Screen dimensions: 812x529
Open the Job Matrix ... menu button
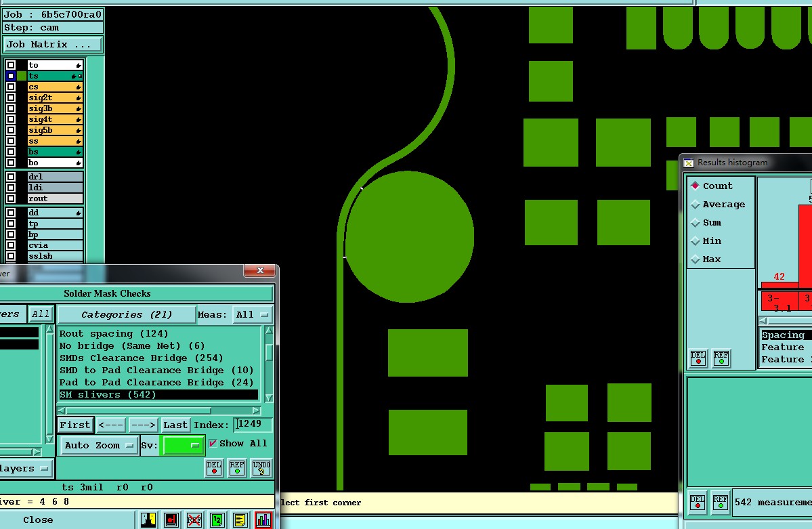[52, 45]
